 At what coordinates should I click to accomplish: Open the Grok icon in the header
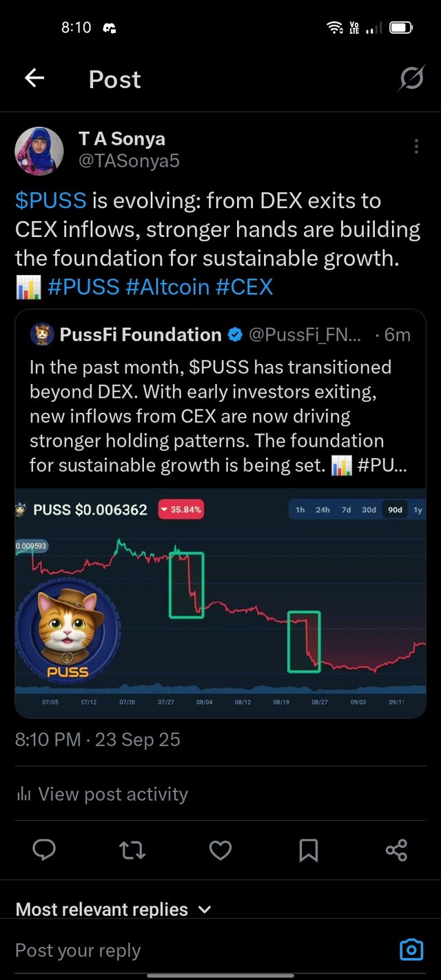click(x=411, y=79)
